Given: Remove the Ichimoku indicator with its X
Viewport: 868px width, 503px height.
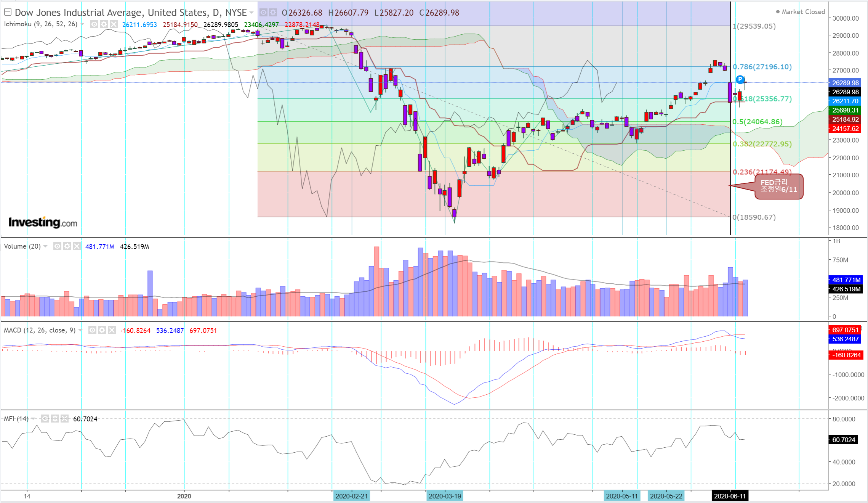Looking at the screenshot, I should 114,24.
